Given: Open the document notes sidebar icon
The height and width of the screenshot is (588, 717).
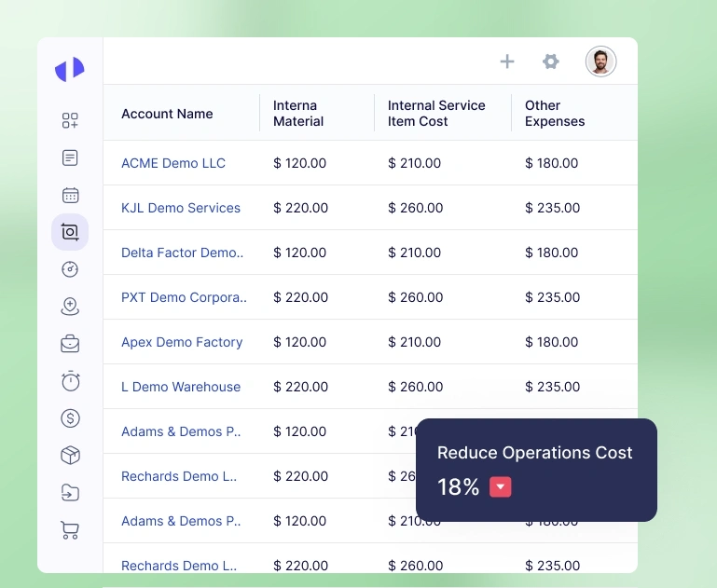Looking at the screenshot, I should tap(70, 158).
